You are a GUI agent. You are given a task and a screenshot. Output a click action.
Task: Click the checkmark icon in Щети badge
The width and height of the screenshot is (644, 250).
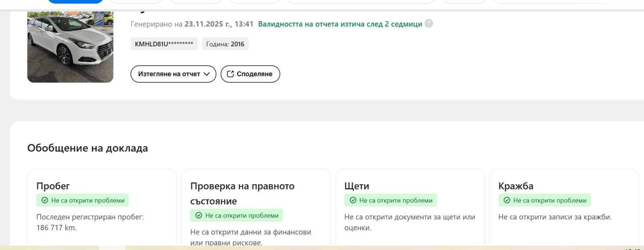[353, 200]
